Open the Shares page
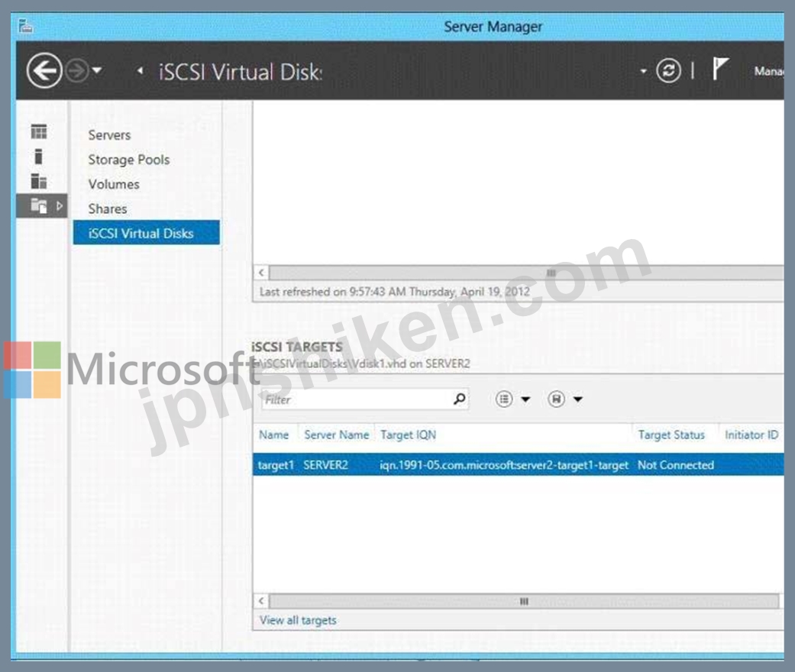Image resolution: width=795 pixels, height=672 pixels. [x=108, y=208]
